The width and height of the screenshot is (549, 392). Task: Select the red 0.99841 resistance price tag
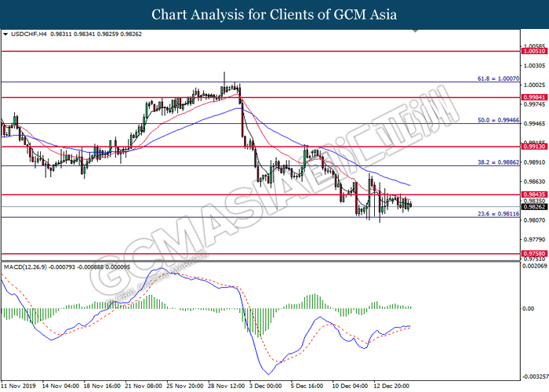click(535, 97)
